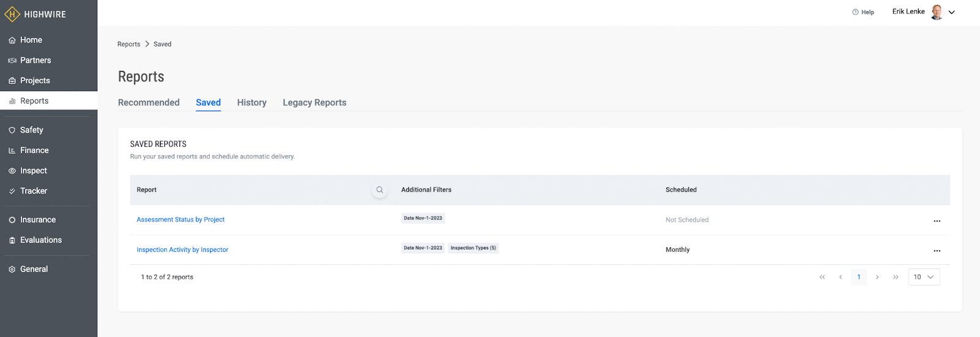Click the Inspection Types (5) filter tag

click(x=473, y=248)
